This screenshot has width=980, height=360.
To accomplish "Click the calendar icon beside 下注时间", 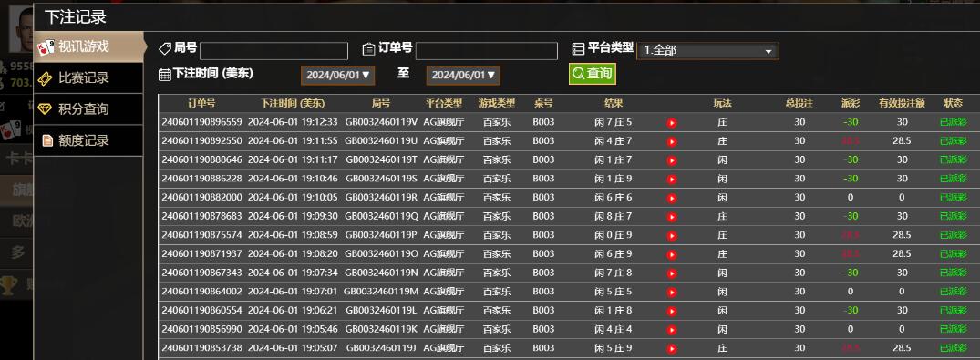I will pos(165,75).
